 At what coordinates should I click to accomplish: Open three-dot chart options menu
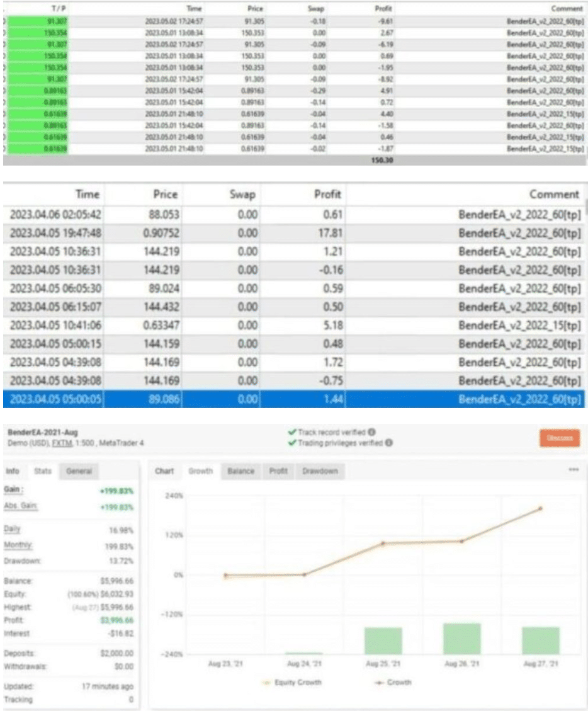[573, 470]
